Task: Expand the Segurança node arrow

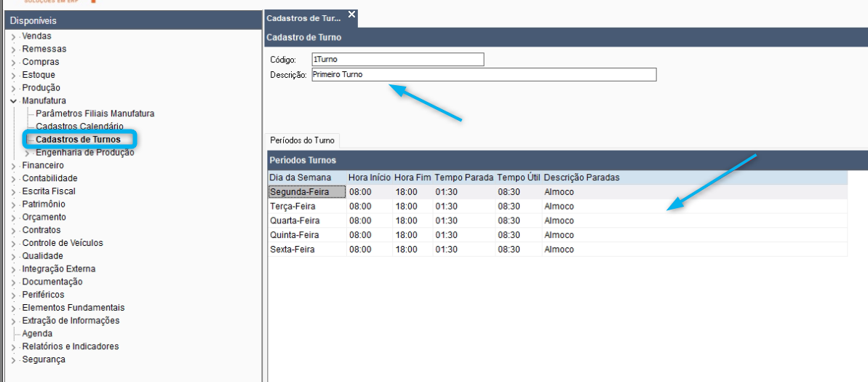Action: coord(13,360)
